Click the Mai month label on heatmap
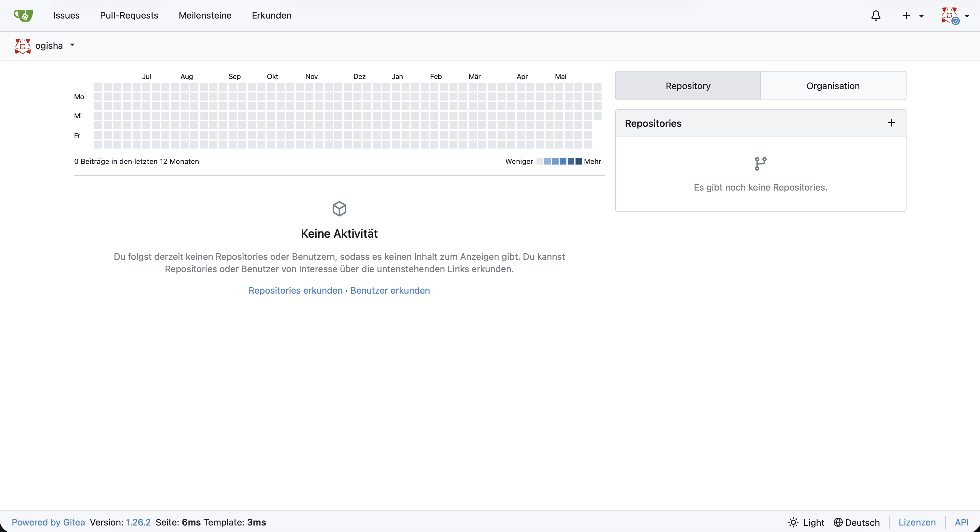 (x=560, y=76)
